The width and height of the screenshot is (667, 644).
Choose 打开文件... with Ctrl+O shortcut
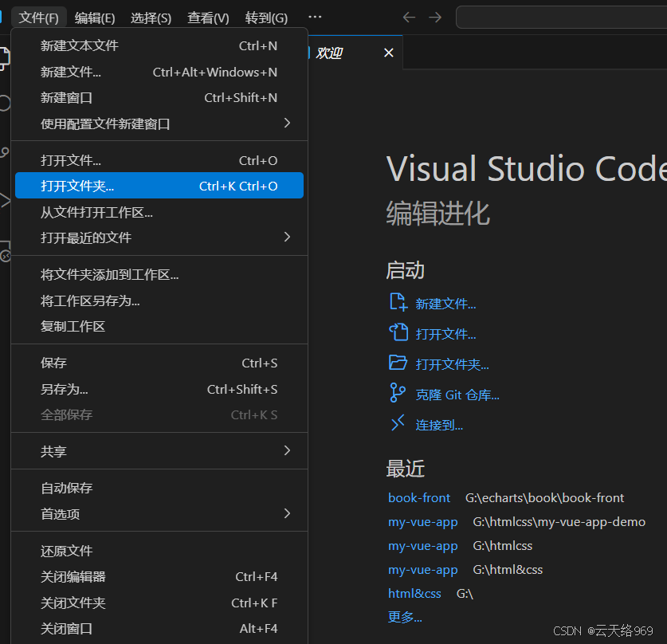click(159, 160)
